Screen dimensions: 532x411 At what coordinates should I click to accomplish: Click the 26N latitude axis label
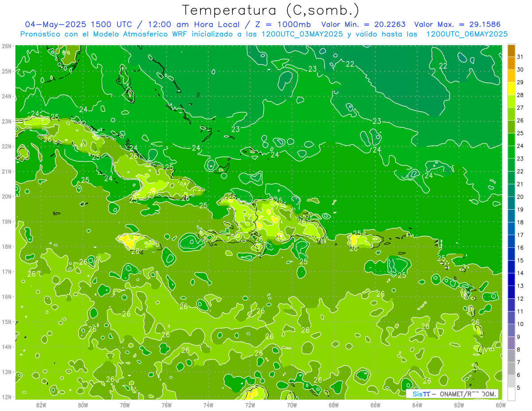tap(7, 46)
